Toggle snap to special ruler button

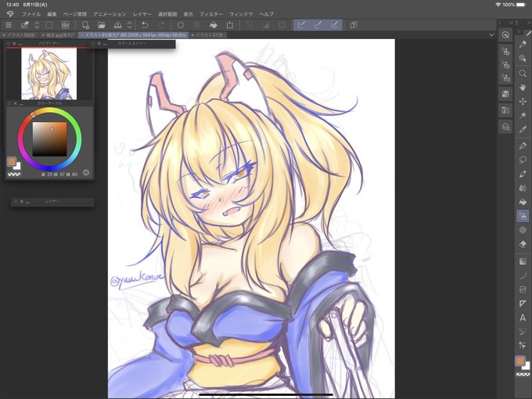pyautogui.click(x=318, y=25)
